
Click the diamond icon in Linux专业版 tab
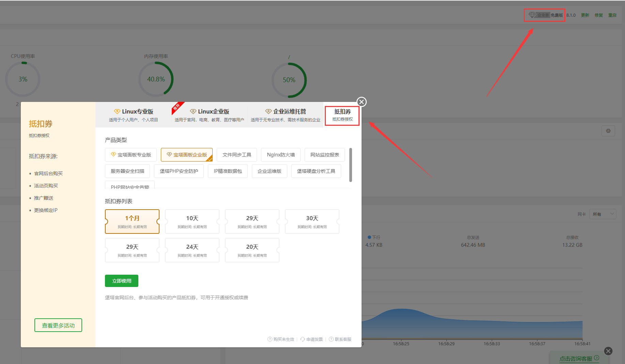(x=117, y=111)
